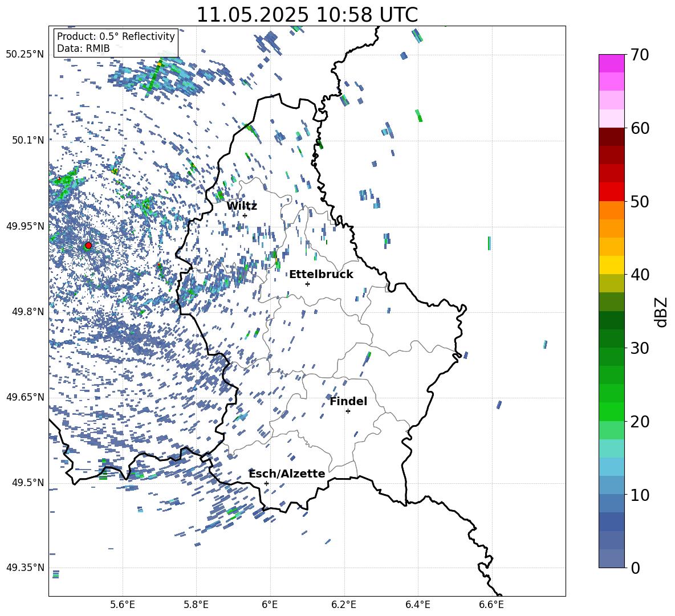Click the 50.25°N latitude label
The width and height of the screenshot is (675, 616).
25,55
